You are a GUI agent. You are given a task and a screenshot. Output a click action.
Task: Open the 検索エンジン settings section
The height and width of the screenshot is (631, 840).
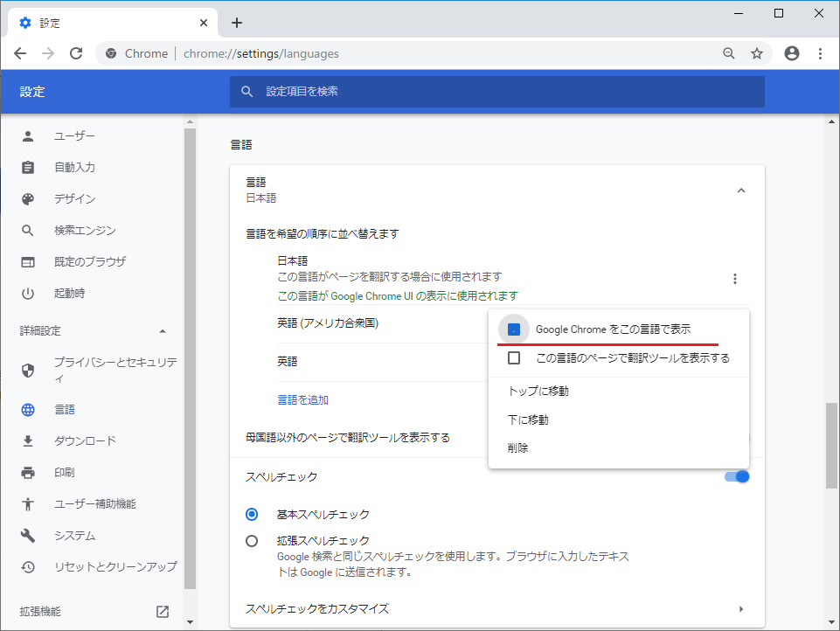tap(85, 231)
